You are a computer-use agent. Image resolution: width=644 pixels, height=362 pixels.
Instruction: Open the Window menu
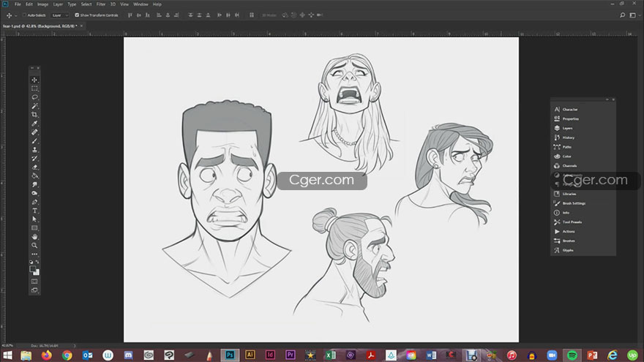click(x=141, y=4)
